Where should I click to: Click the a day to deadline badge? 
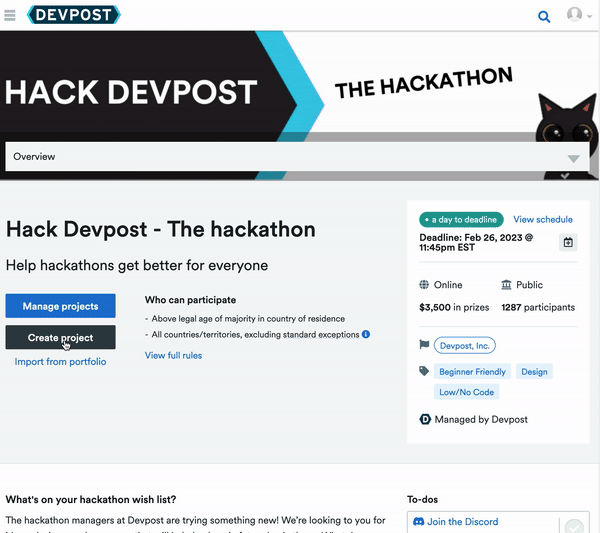point(461,220)
